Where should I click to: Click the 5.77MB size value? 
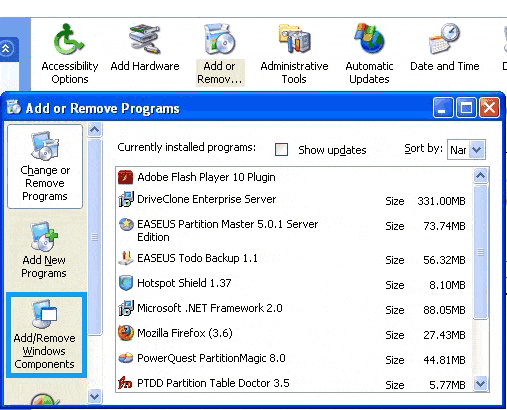point(447,385)
